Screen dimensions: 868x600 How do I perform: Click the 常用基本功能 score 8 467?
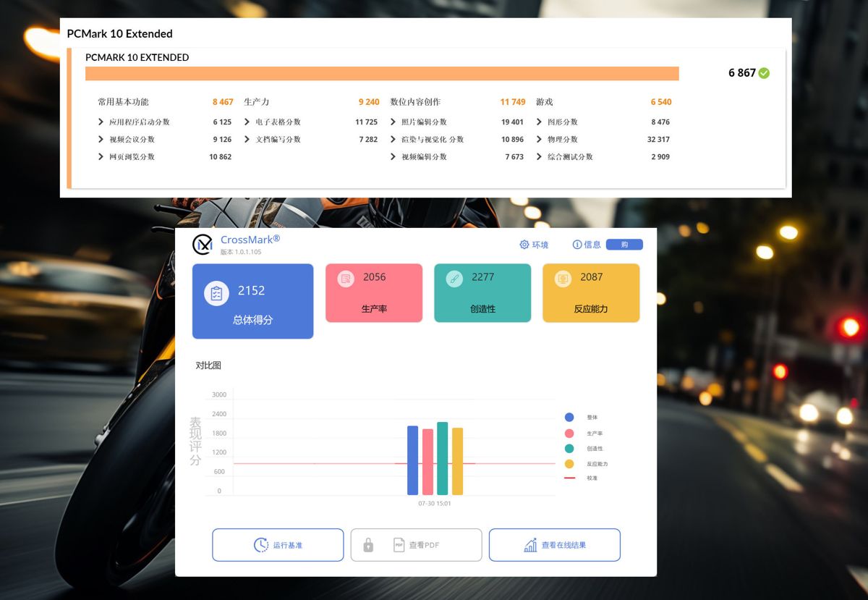pos(223,102)
